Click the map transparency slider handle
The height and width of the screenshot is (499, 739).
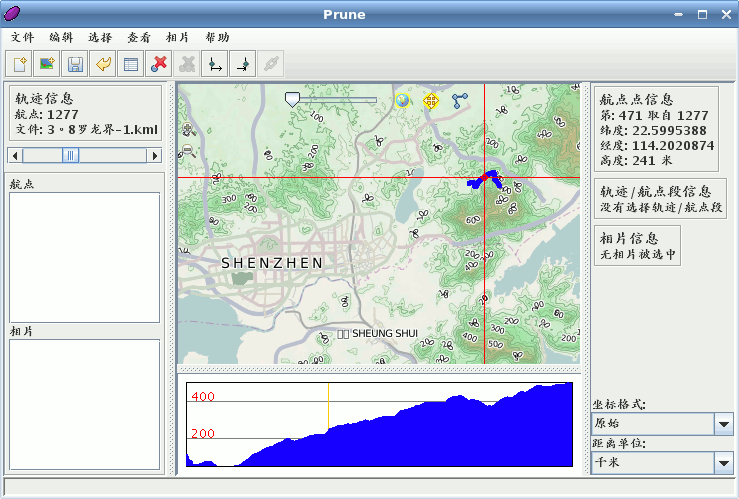pyautogui.click(x=292, y=99)
